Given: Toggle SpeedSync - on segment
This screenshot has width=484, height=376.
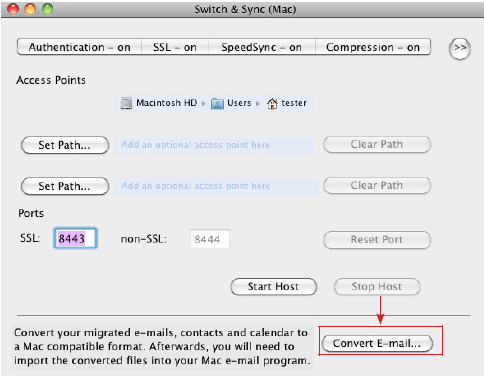Looking at the screenshot, I should tap(262, 47).
